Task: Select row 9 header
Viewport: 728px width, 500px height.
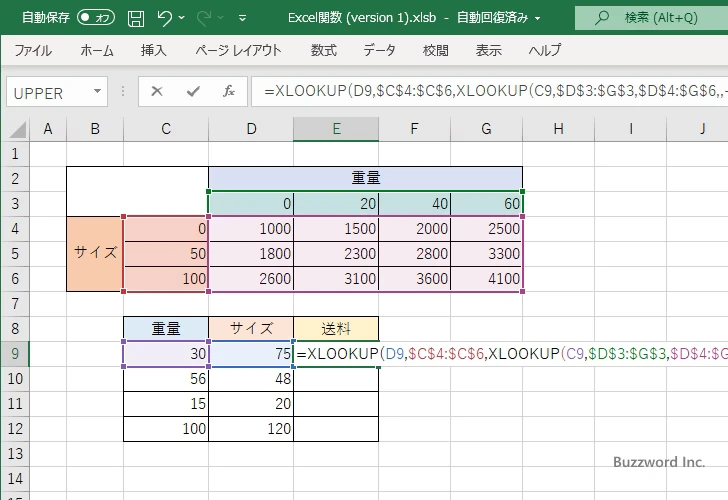Action: [x=15, y=354]
